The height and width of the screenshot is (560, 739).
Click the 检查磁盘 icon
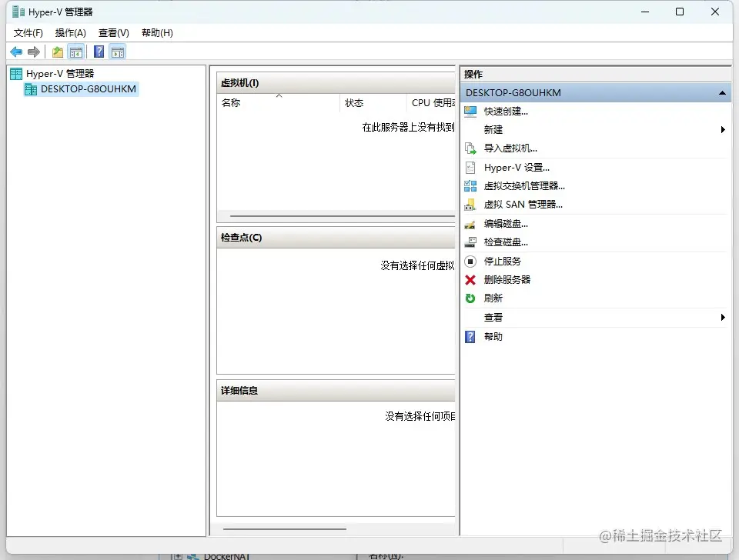[x=470, y=242]
